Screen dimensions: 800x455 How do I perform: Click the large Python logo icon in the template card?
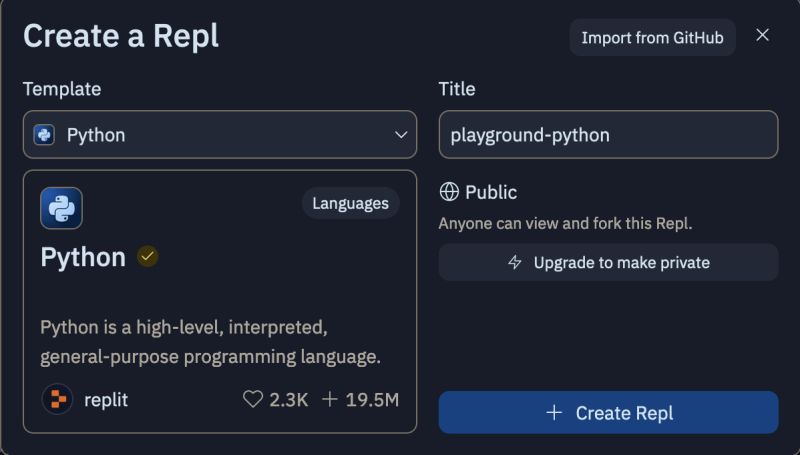(x=61, y=208)
